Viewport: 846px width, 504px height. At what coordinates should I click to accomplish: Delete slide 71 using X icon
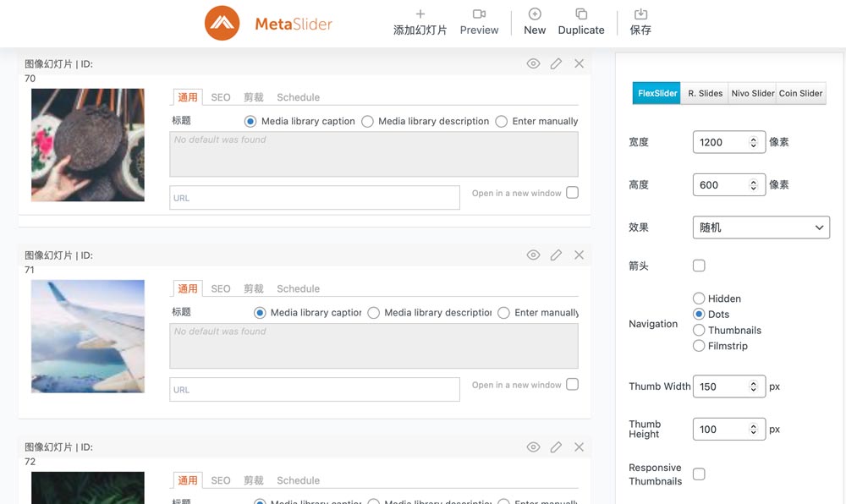coord(579,255)
